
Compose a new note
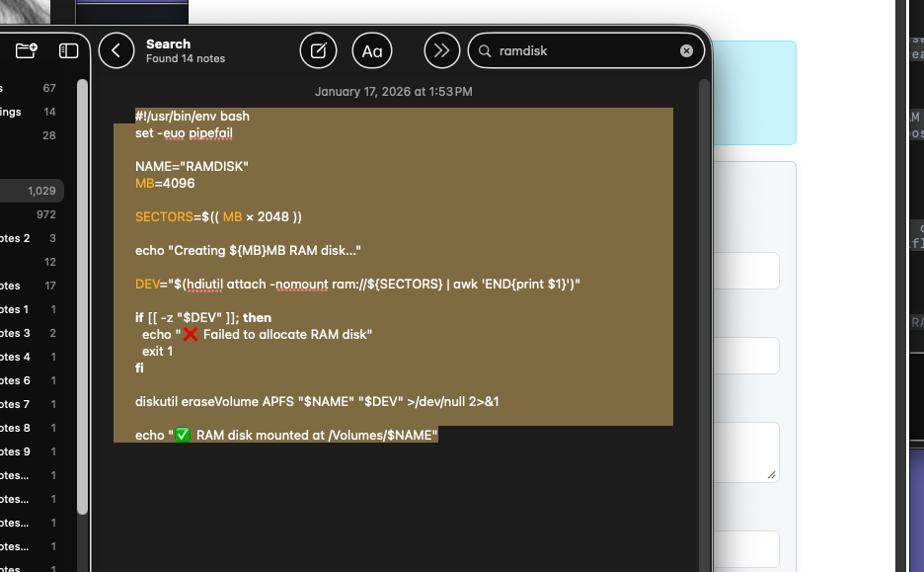click(318, 50)
